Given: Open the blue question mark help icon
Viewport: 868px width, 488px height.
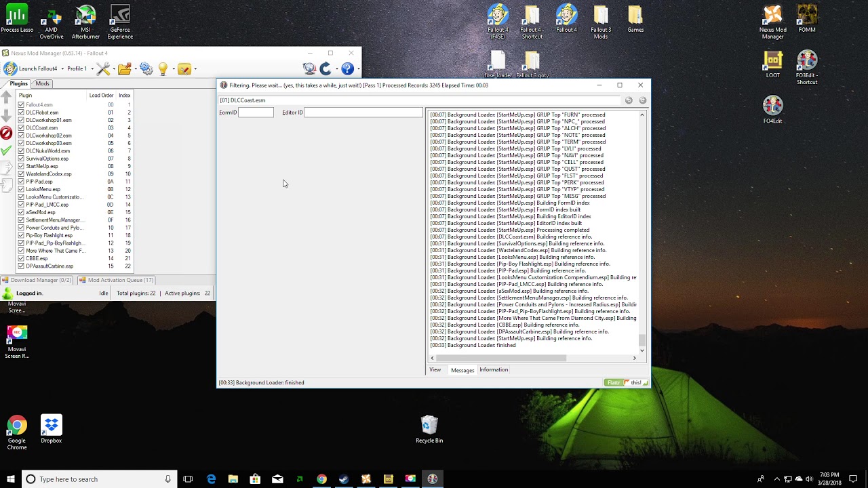Looking at the screenshot, I should [x=347, y=68].
